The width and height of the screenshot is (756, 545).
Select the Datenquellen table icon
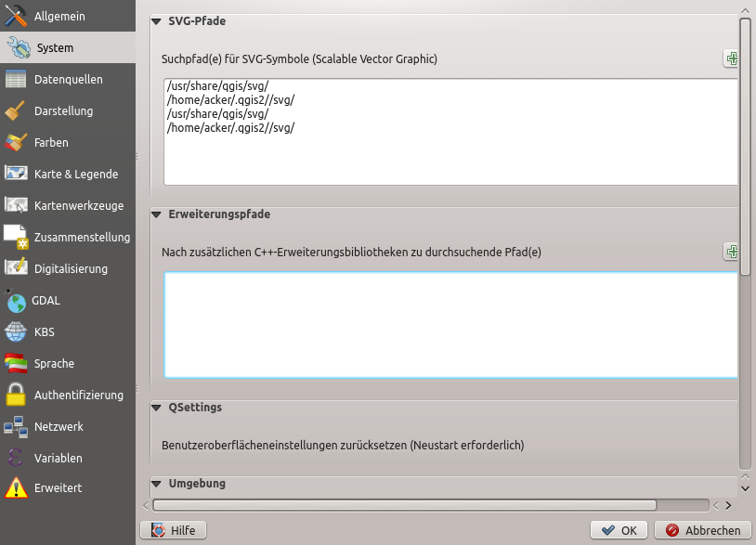pos(16,79)
